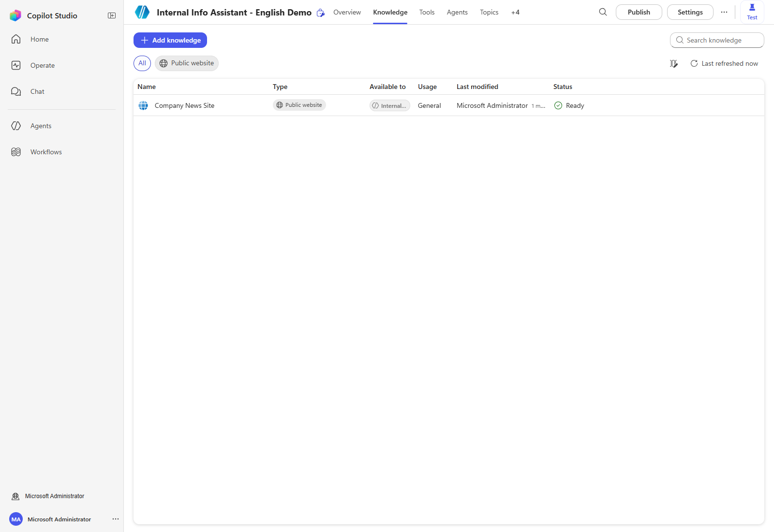Viewport: 774px width, 532px height.
Task: Click the search magnifier in top bar
Action: click(x=603, y=12)
